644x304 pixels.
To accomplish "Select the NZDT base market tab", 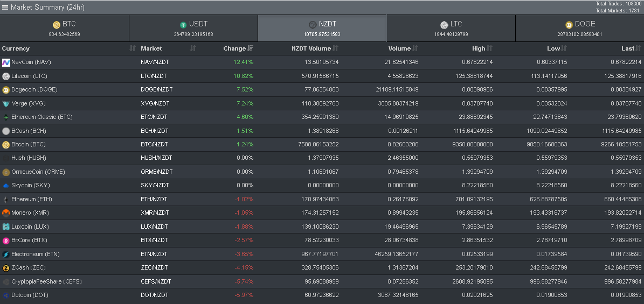I will (322, 29).
